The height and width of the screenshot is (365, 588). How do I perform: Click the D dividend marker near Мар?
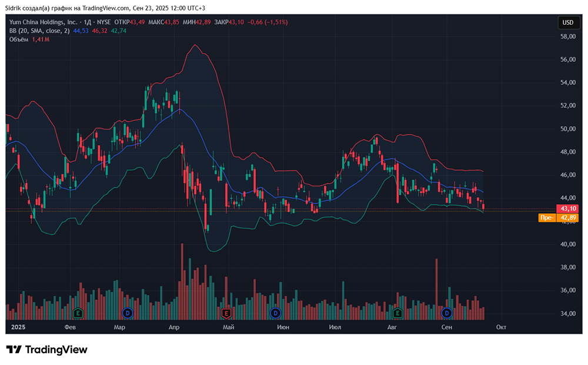pyautogui.click(x=128, y=313)
